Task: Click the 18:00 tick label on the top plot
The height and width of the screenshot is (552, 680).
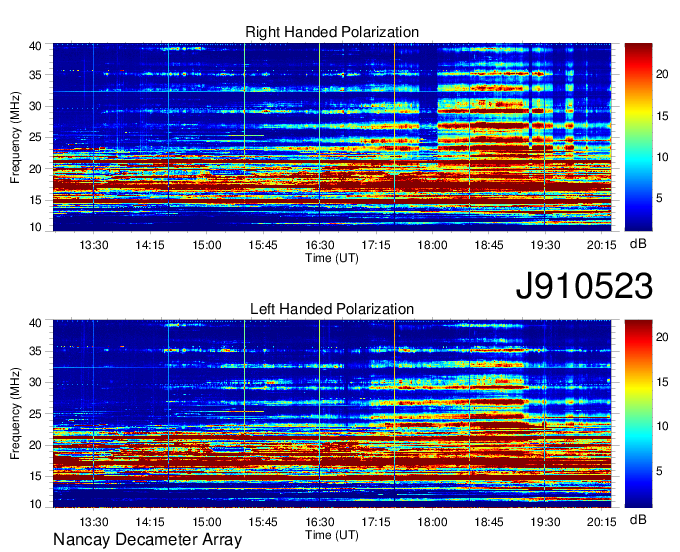Action: (432, 245)
